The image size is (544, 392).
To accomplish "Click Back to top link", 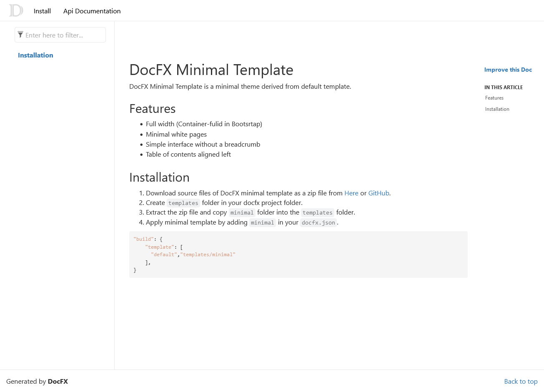I will [x=521, y=381].
